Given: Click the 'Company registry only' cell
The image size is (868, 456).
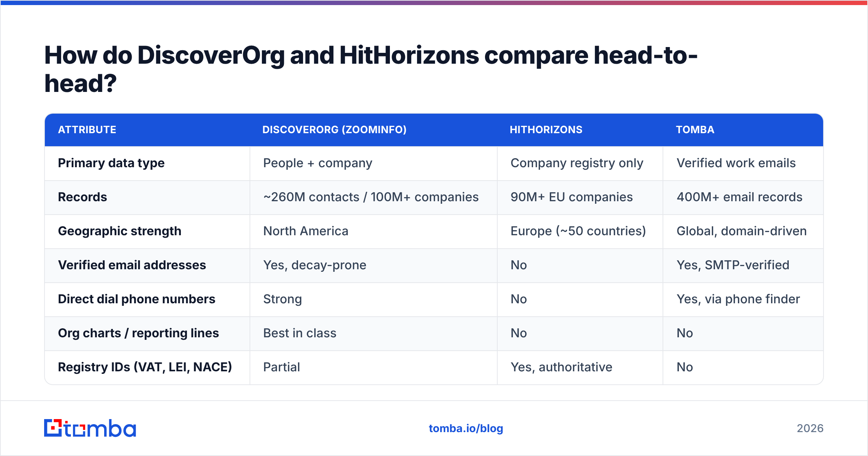Looking at the screenshot, I should click(577, 163).
